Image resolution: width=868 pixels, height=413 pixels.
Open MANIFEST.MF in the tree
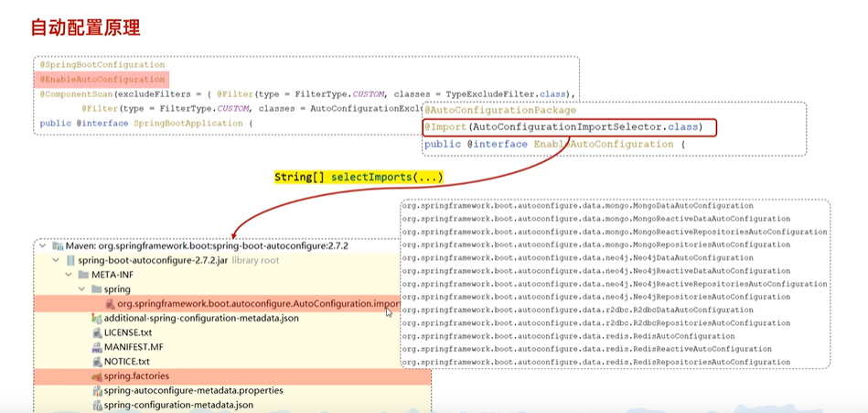pos(134,347)
